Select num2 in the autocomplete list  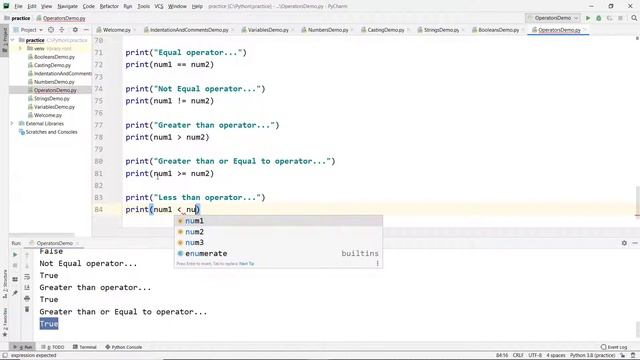pyautogui.click(x=278, y=231)
